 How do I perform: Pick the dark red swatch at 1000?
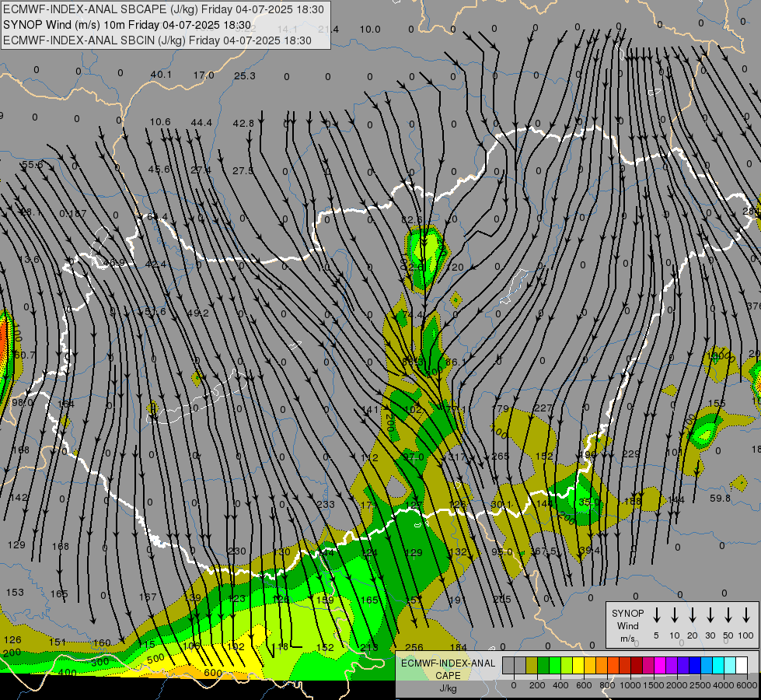pyautogui.click(x=637, y=666)
